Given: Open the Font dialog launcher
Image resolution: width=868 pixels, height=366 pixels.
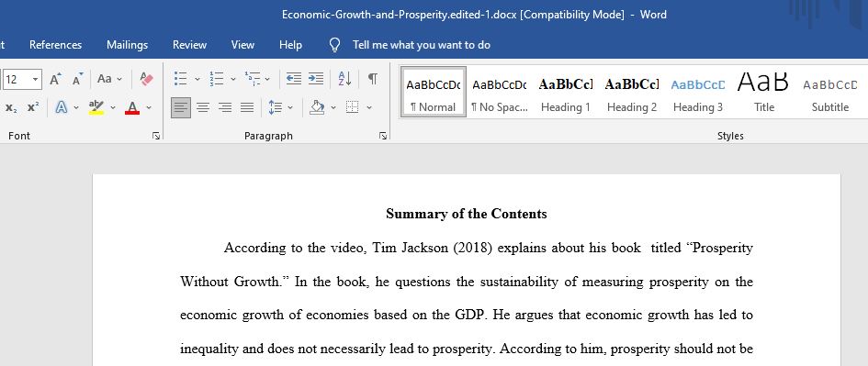Looking at the screenshot, I should 156,136.
